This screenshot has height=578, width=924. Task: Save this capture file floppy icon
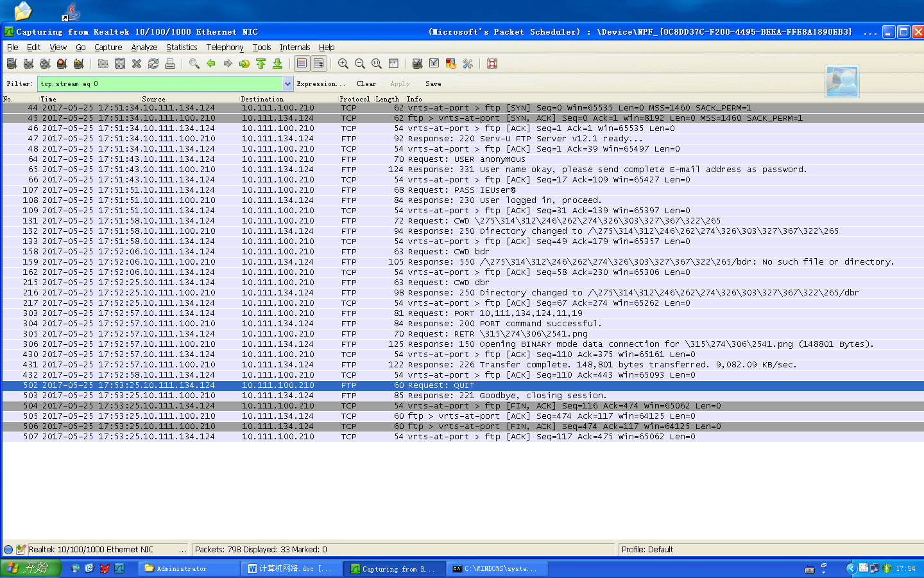pyautogui.click(x=119, y=64)
